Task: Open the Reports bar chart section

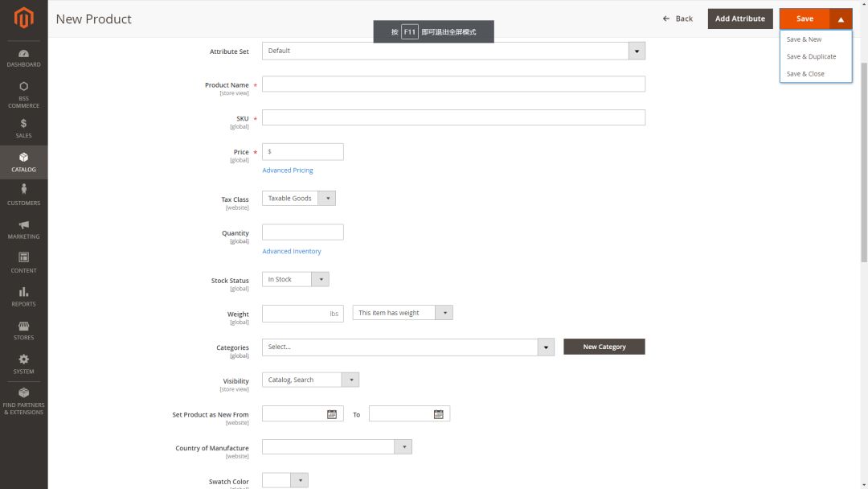Action: pyautogui.click(x=23, y=296)
